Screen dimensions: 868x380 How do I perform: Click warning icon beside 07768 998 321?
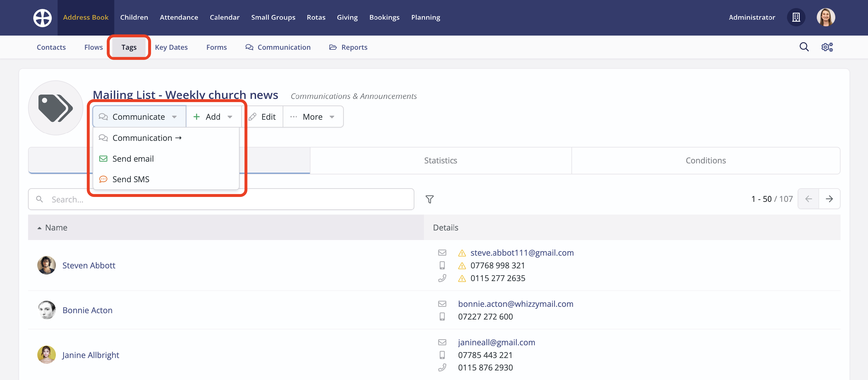pos(462,266)
